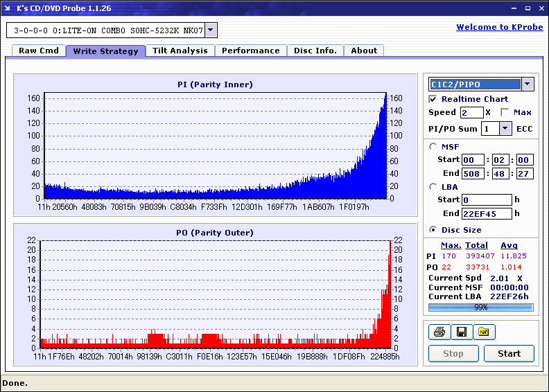Viewport: 549px width, 392px height.
Task: Click the Max. column header link
Action: [x=451, y=245]
